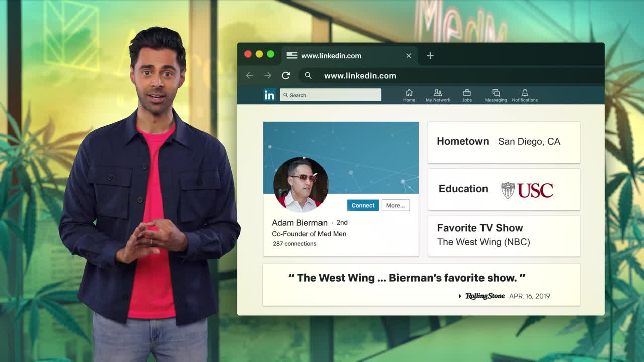Open Adam Bierman's profile photo
The height and width of the screenshot is (362, 644).
pyautogui.click(x=300, y=185)
